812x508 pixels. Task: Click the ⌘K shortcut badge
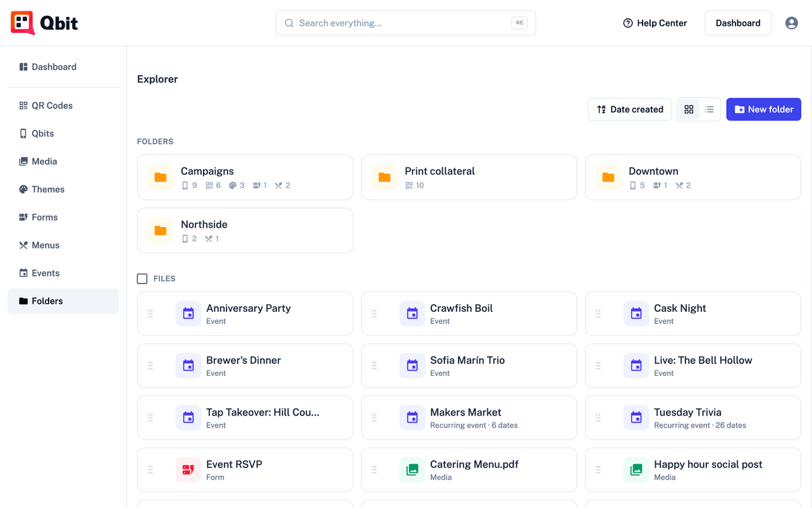pos(519,23)
